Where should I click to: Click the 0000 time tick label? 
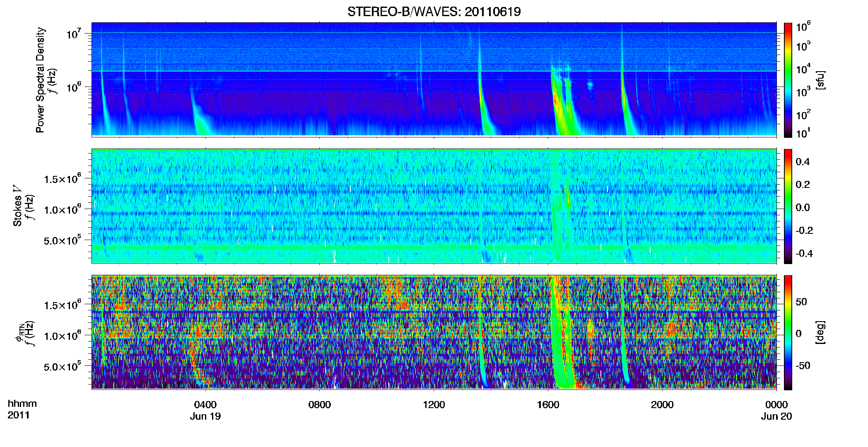(x=776, y=404)
